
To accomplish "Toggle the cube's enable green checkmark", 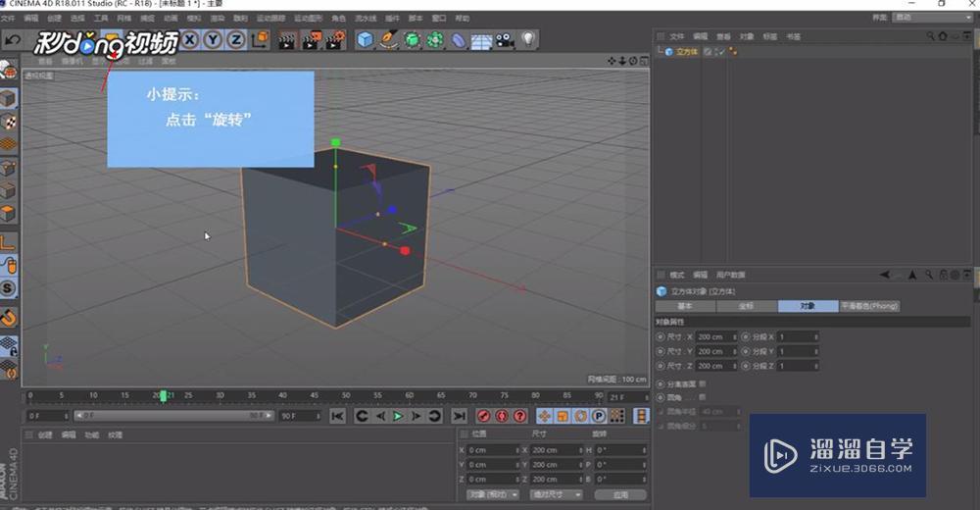I will click(x=720, y=52).
